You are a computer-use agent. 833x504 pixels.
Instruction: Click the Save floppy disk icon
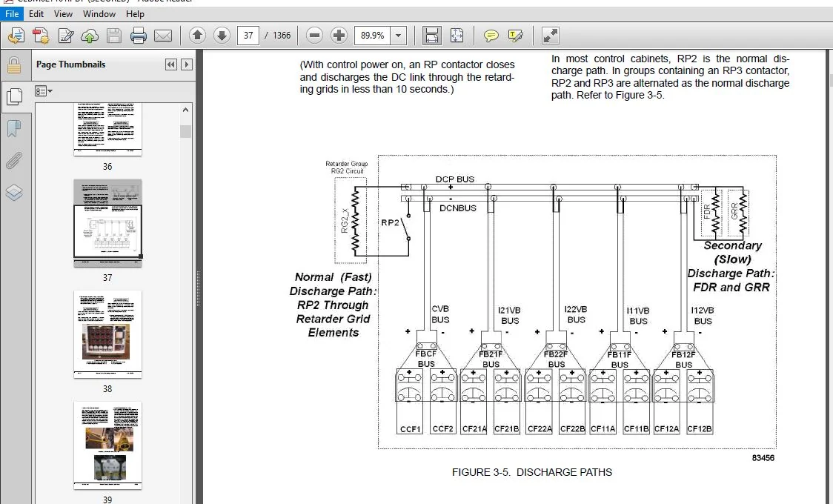(113, 36)
